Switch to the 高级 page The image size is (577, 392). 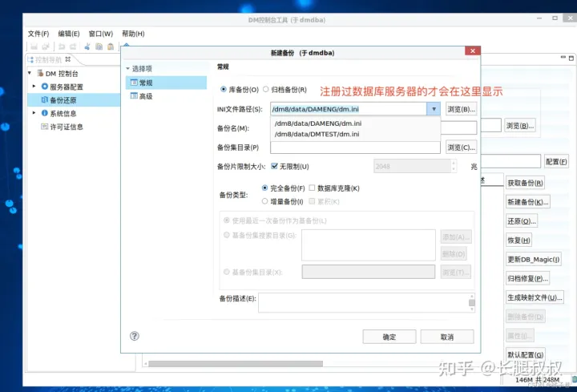pyautogui.click(x=146, y=96)
